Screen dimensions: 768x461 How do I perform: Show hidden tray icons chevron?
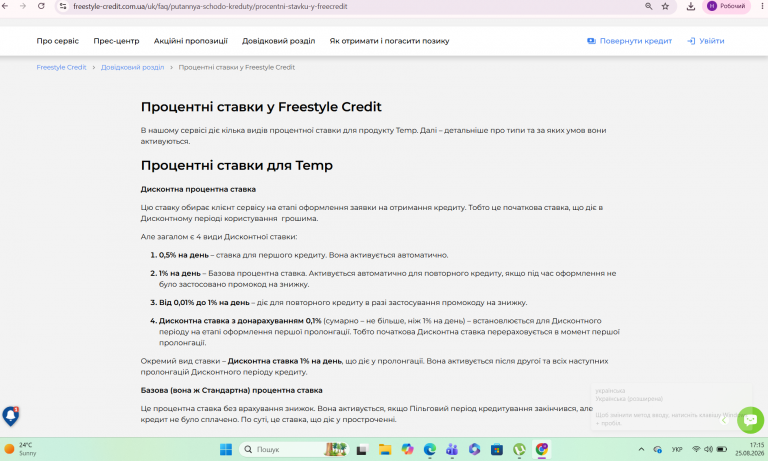[x=641, y=449]
